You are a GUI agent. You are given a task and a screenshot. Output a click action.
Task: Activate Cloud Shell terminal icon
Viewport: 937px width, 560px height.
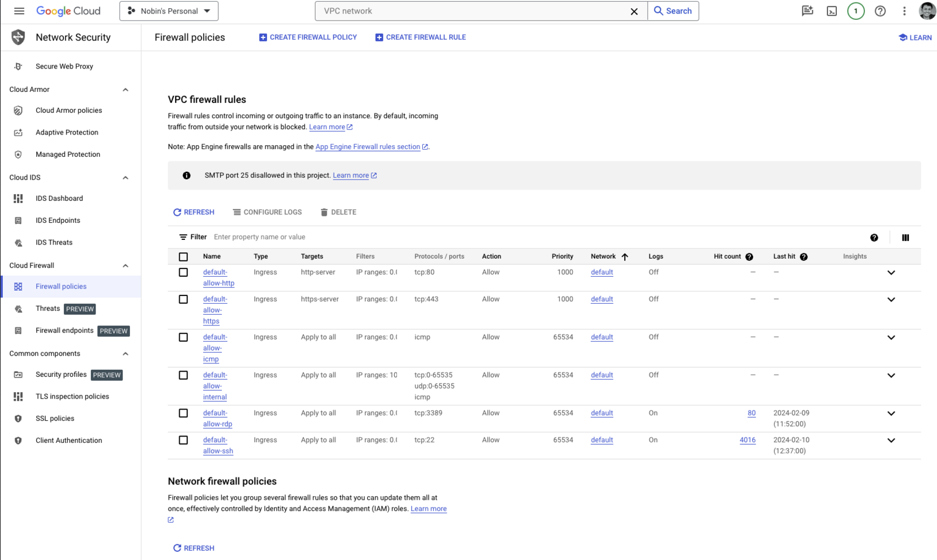point(832,11)
